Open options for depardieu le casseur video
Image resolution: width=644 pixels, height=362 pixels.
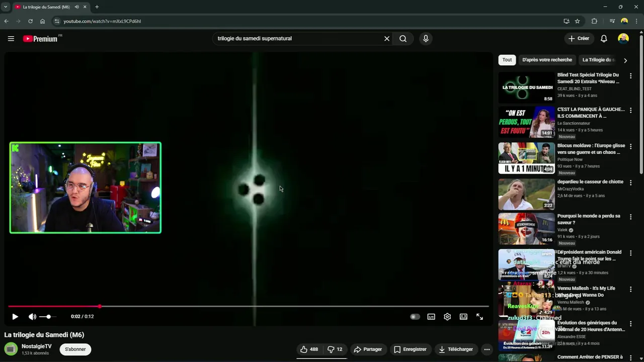[630, 183]
